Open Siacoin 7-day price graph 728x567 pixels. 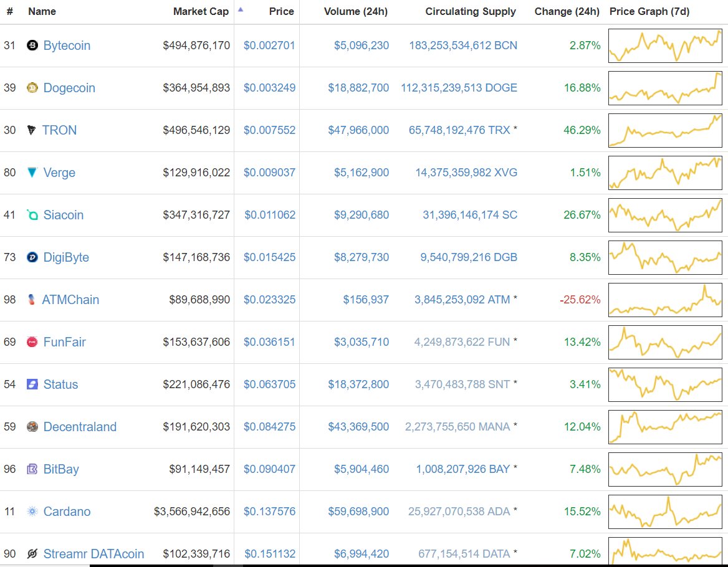click(x=665, y=215)
